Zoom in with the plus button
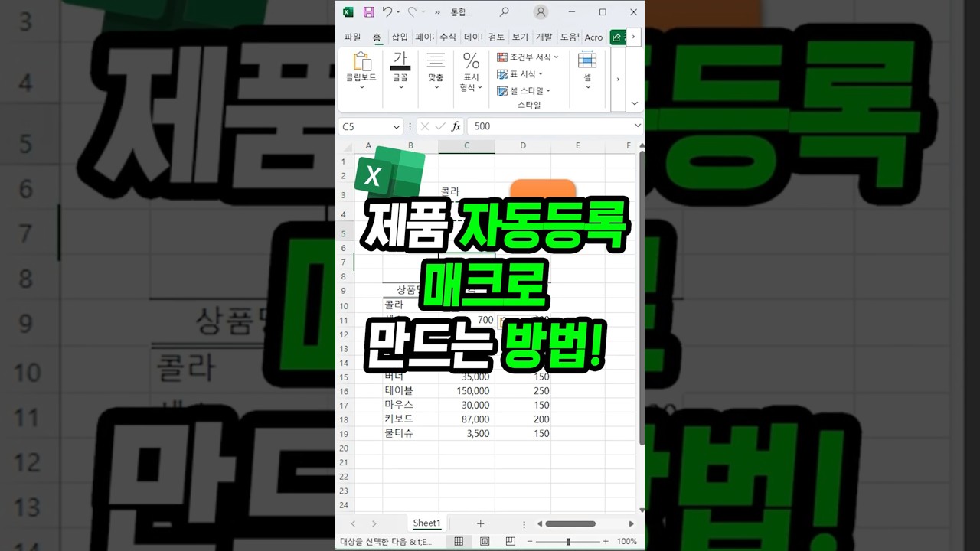The height and width of the screenshot is (551, 980). coord(605,541)
